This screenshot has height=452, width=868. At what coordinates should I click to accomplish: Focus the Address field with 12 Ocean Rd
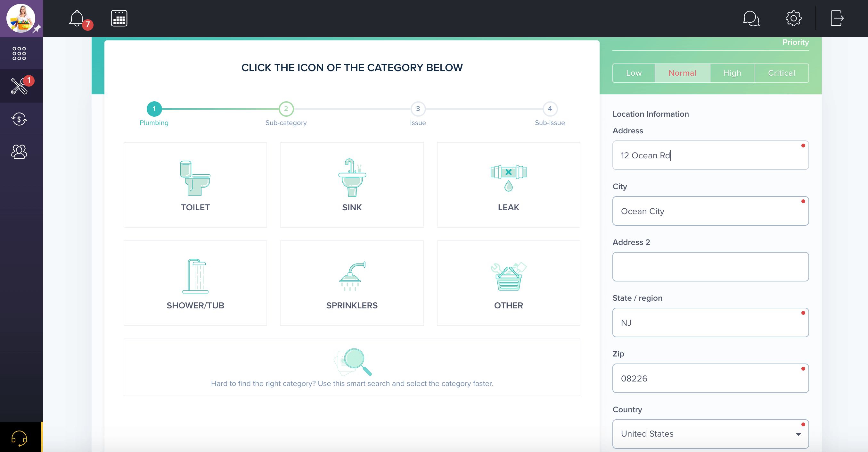point(710,155)
